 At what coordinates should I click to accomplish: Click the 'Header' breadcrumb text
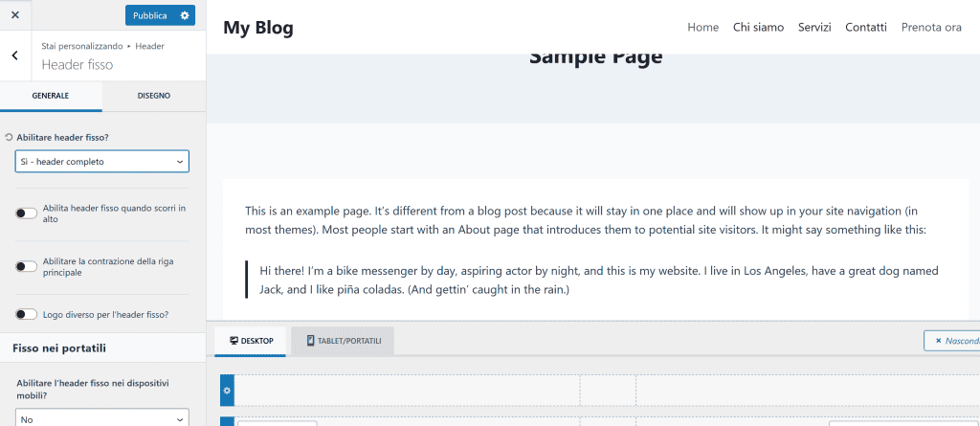click(x=150, y=46)
